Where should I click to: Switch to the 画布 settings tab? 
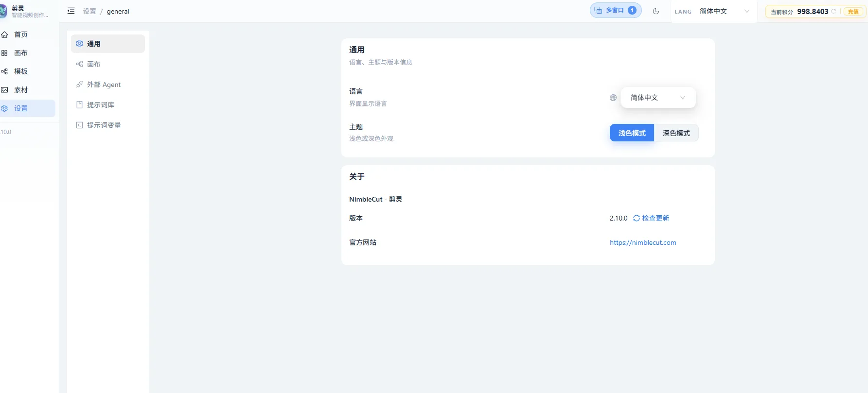(x=108, y=64)
